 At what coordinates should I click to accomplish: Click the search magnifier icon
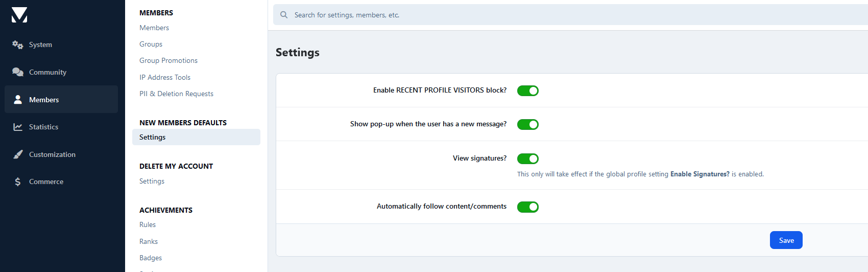click(284, 15)
